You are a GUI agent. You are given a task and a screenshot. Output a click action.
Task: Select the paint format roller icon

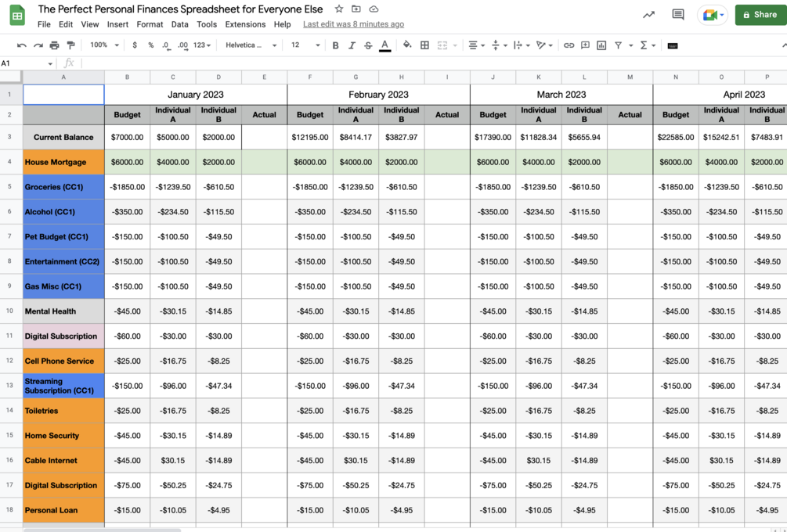coord(70,45)
